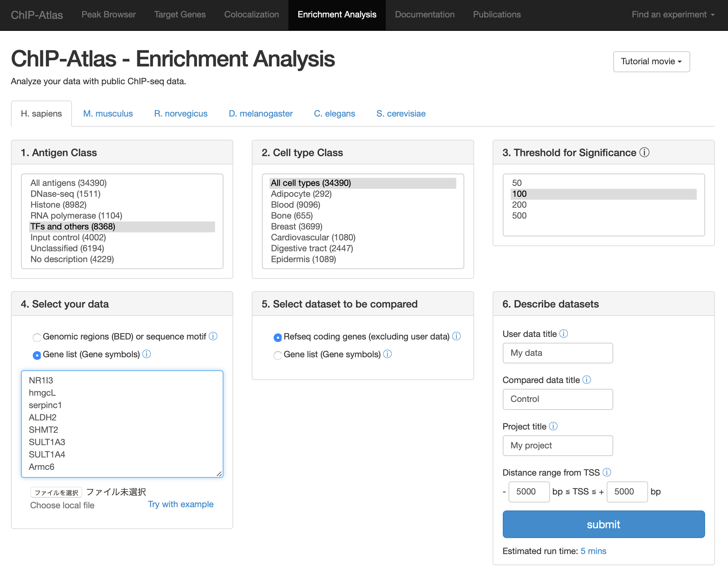Click info icon beside Distance range from TSS
The image size is (728, 578).
pyautogui.click(x=607, y=472)
